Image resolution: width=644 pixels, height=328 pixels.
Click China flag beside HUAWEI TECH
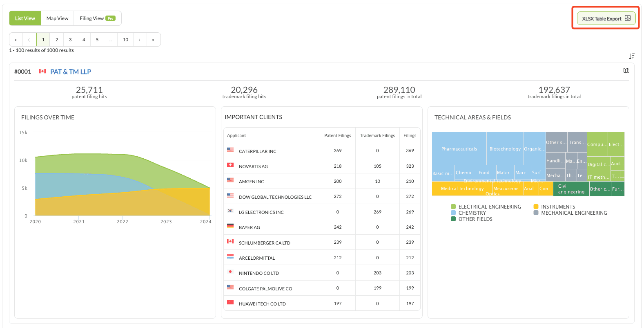pos(230,302)
